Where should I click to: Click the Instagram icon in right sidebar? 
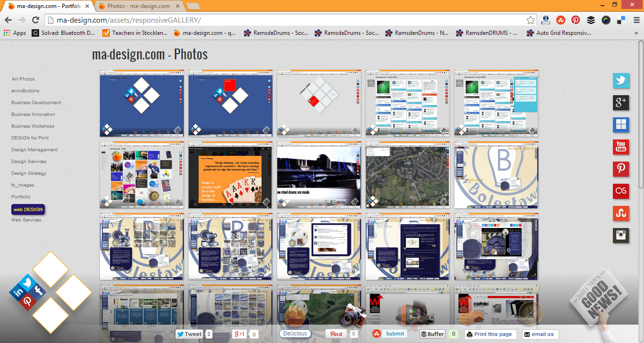(621, 235)
